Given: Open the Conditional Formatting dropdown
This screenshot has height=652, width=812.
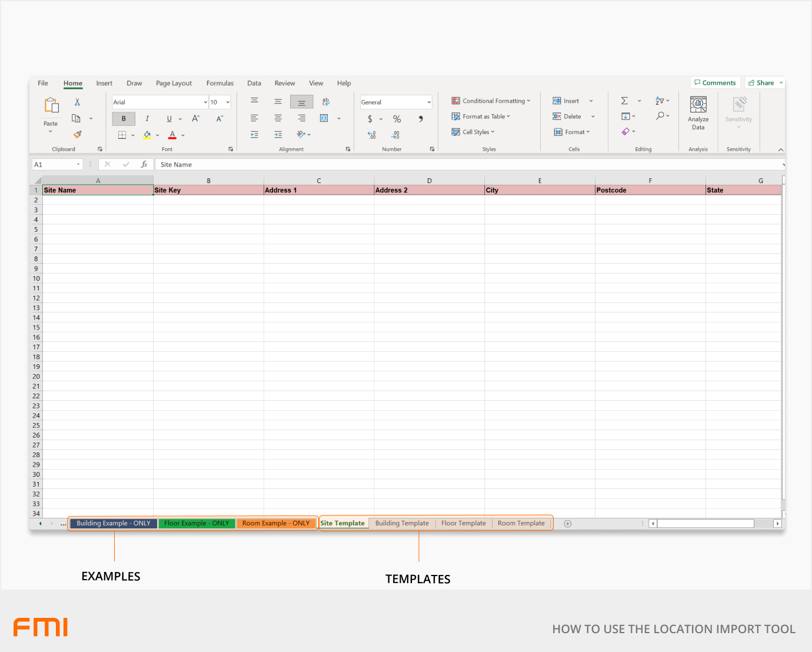Looking at the screenshot, I should pos(491,101).
